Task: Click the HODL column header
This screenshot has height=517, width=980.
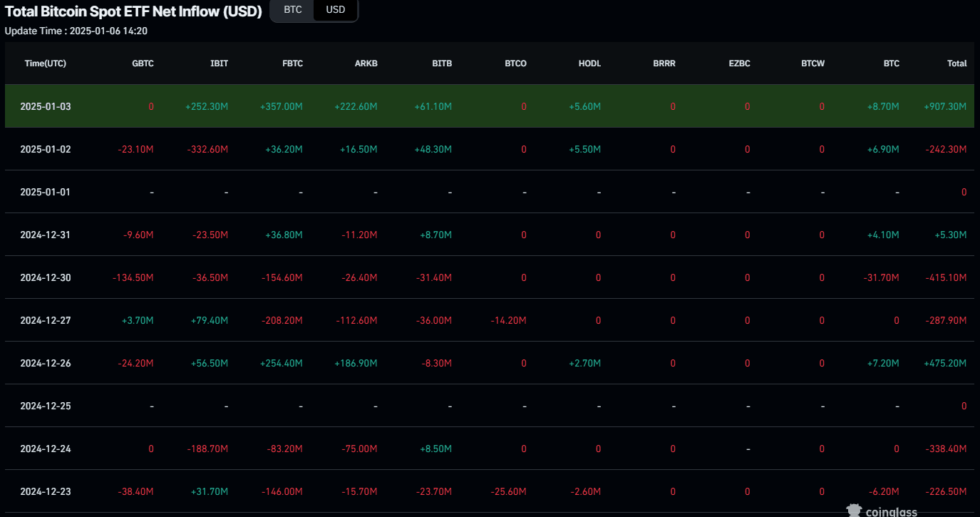Action: (x=589, y=63)
